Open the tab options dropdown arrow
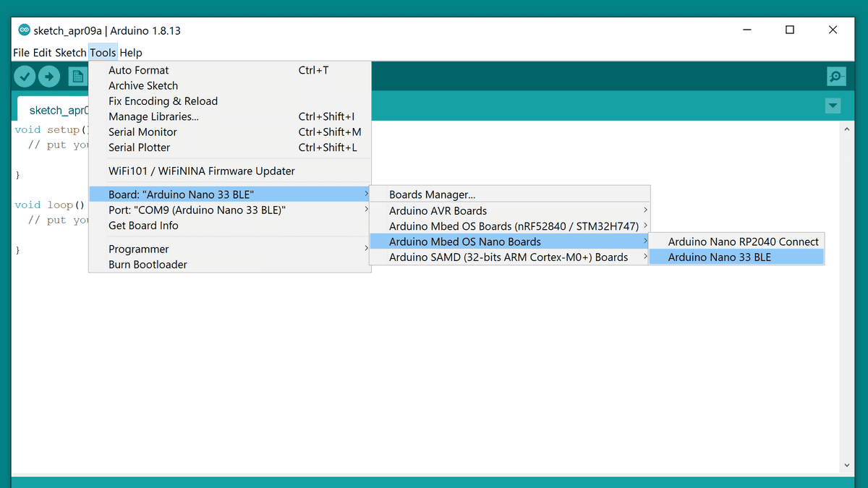The height and width of the screenshot is (488, 868). (833, 106)
